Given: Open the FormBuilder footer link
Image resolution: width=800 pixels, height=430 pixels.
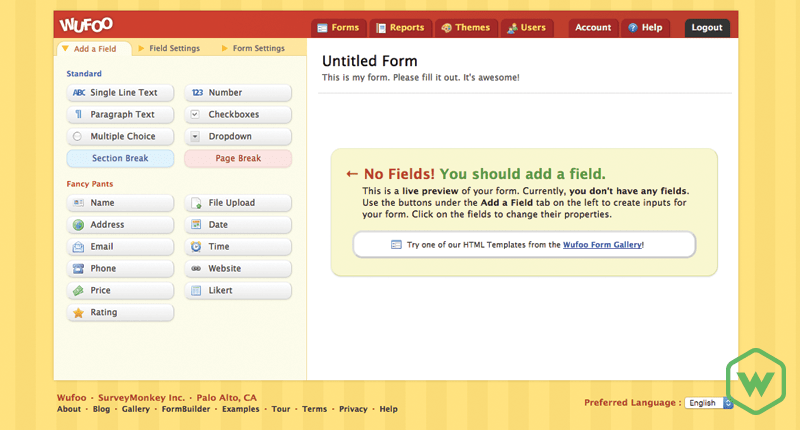Looking at the screenshot, I should [x=186, y=409].
